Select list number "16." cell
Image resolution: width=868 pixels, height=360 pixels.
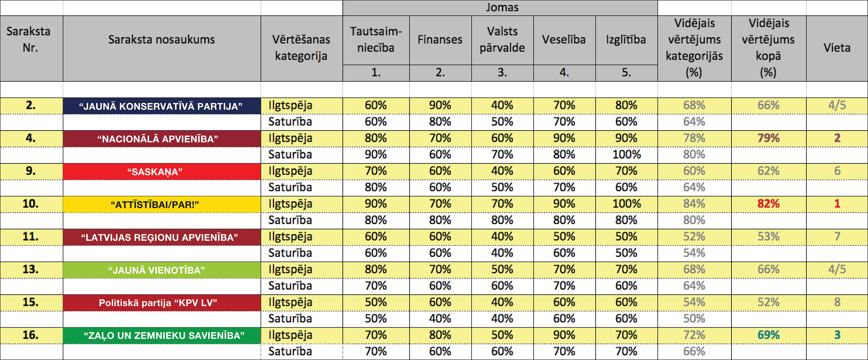coord(31,335)
